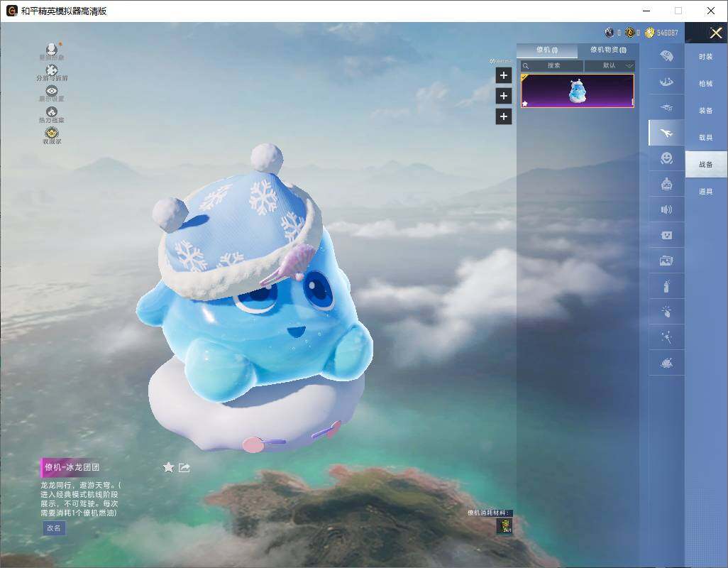This screenshot has width=728, height=568.
Task: Open the speaker voice category icon
Action: pos(667,210)
